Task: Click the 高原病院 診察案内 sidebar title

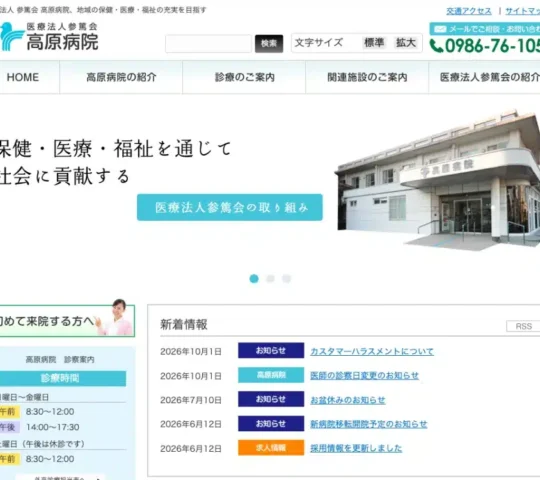Action: [60, 359]
